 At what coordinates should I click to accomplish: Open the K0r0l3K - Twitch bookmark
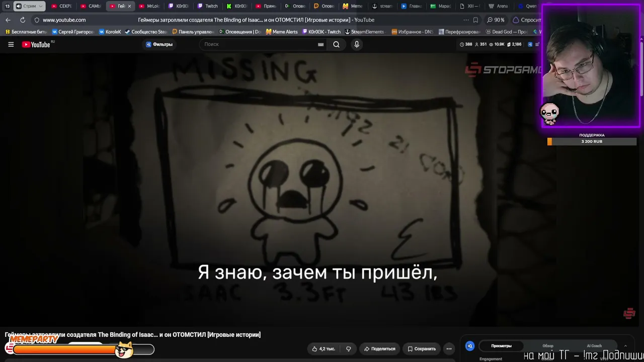[x=321, y=32]
